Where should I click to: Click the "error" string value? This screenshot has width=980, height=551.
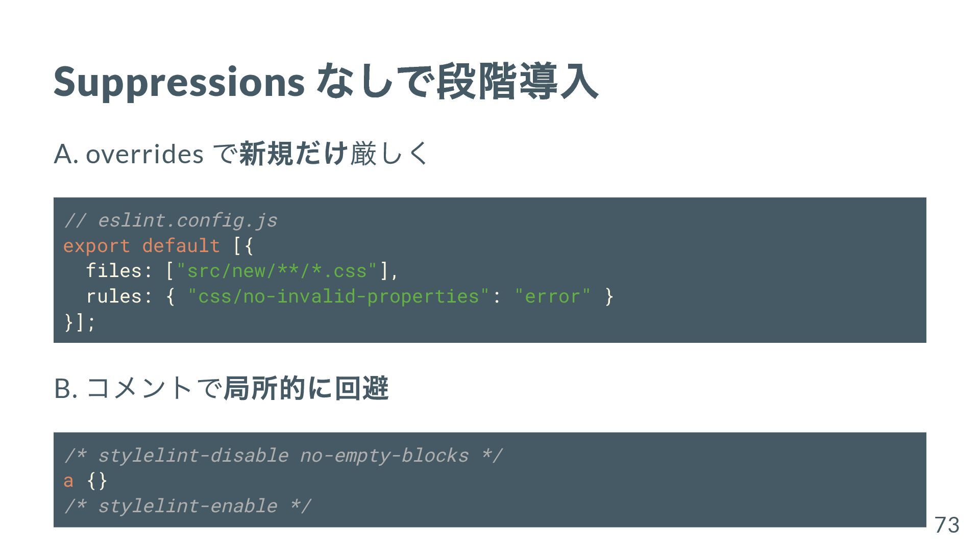tap(553, 296)
